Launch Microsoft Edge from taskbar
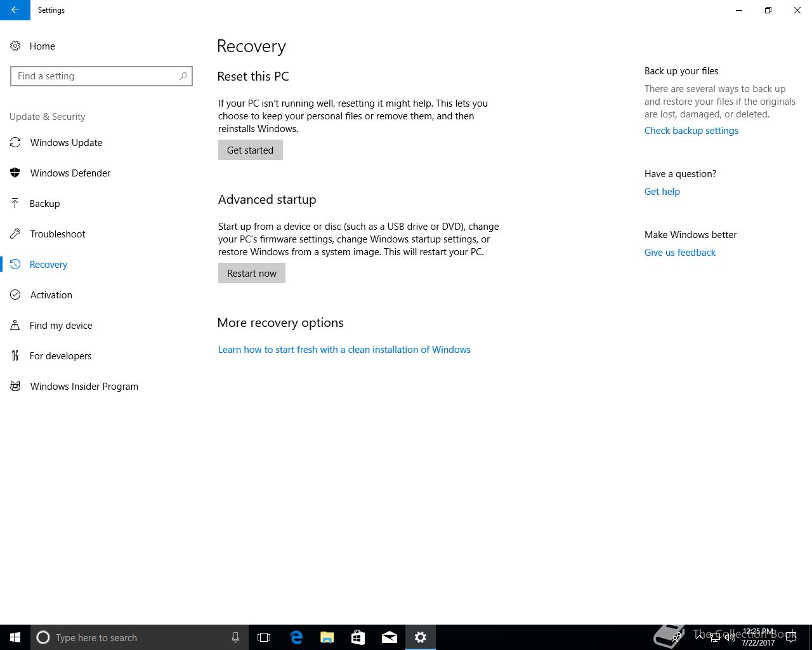Screen dimensions: 812x650 pyautogui.click(x=296, y=637)
